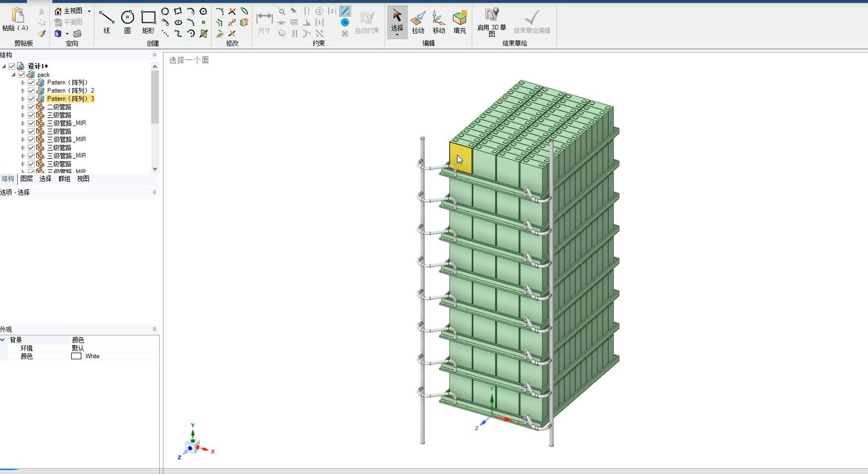Select the 矩形 (Rectangle) sketch tool
Image resolution: width=868 pixels, height=474 pixels.
point(148,21)
